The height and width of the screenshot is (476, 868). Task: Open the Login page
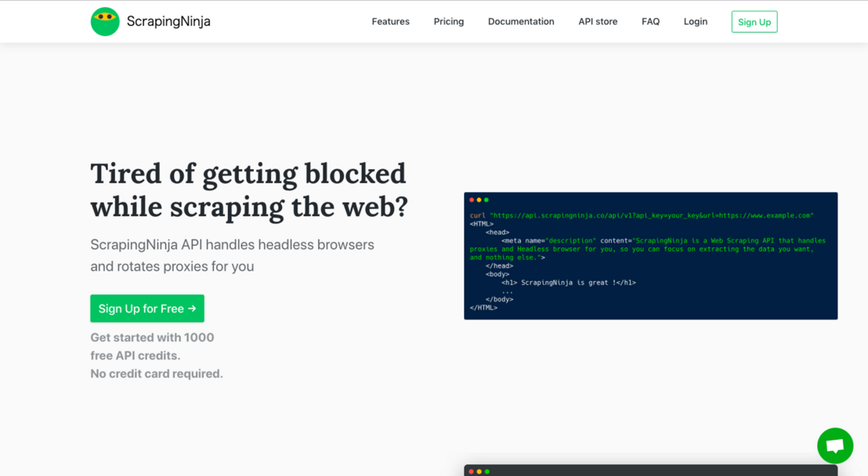point(696,22)
